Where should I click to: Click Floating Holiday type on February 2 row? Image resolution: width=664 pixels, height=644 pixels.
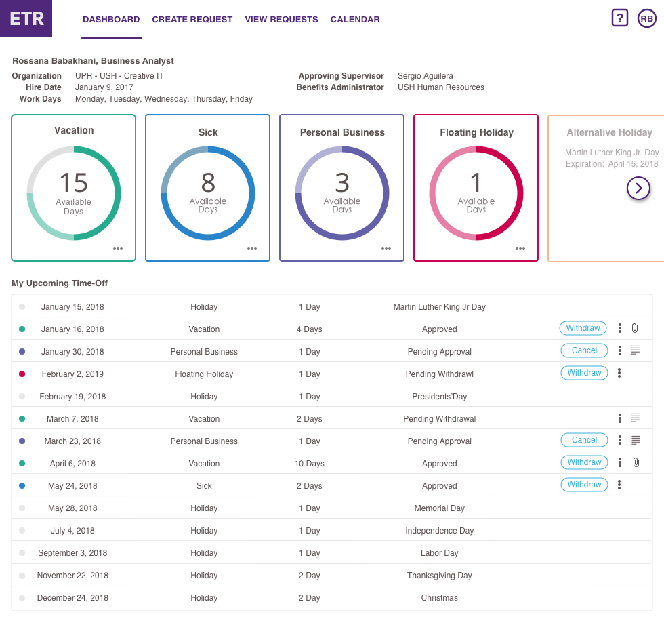(204, 374)
